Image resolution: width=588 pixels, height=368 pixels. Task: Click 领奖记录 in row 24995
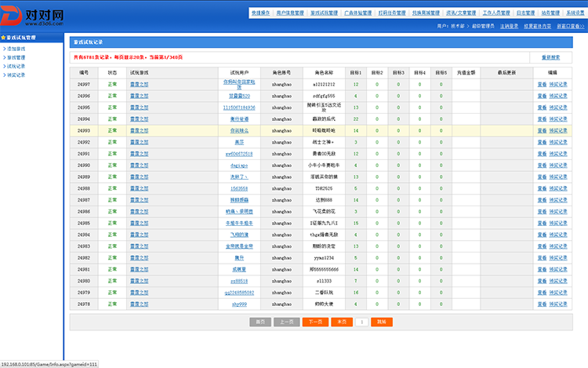coord(558,107)
